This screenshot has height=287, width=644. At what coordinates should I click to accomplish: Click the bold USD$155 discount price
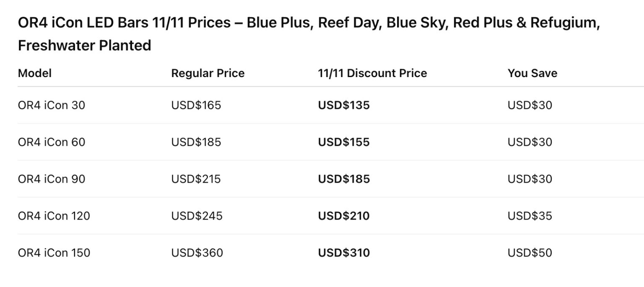344,142
